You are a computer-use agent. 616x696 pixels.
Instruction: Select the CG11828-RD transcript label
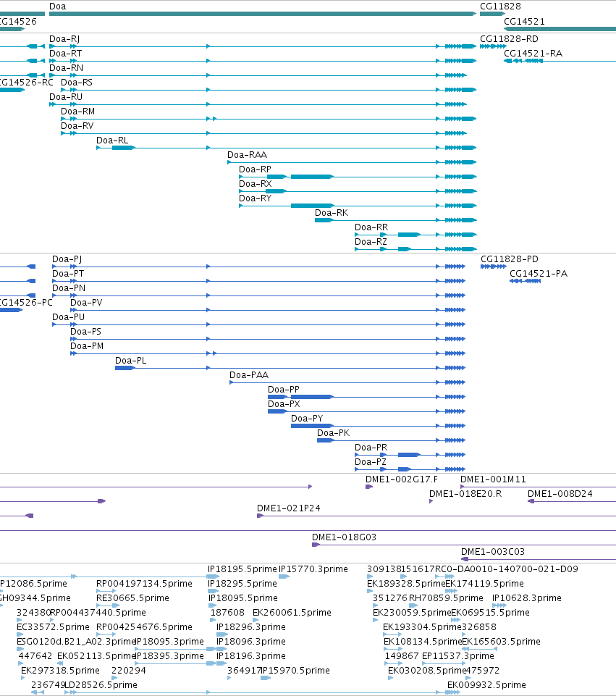pyautogui.click(x=509, y=39)
